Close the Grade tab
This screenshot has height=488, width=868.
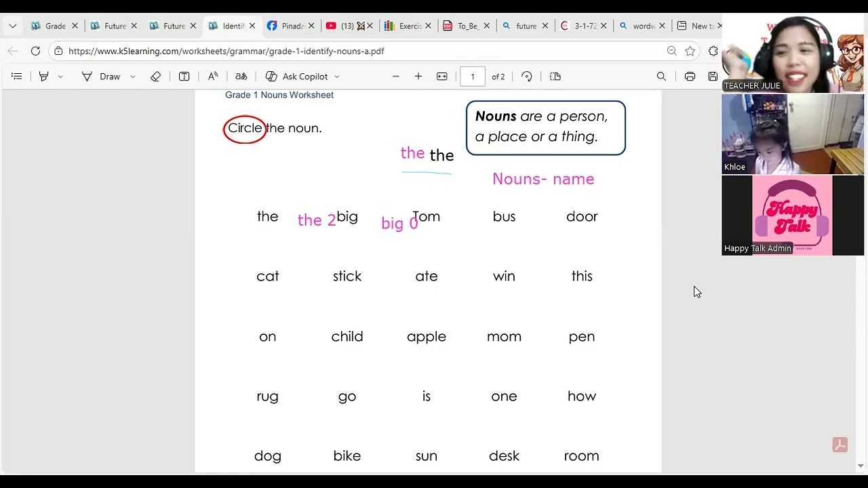point(75,26)
